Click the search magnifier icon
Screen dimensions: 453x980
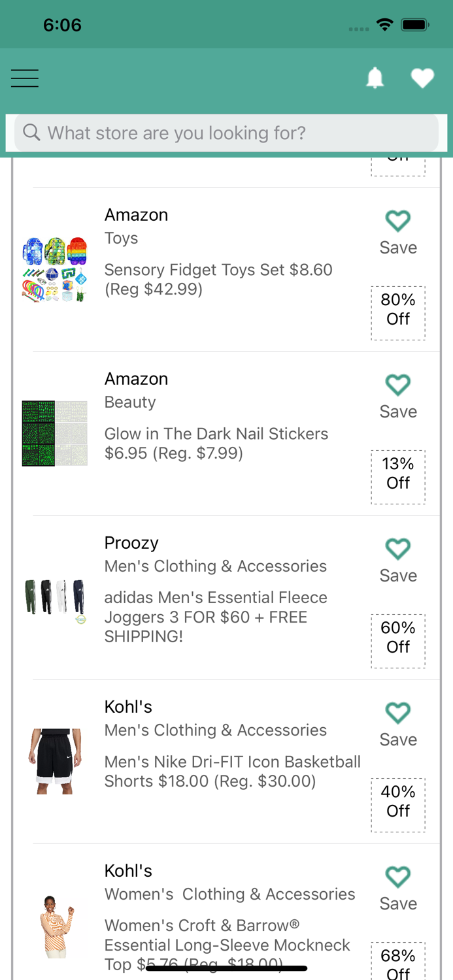coord(31,133)
